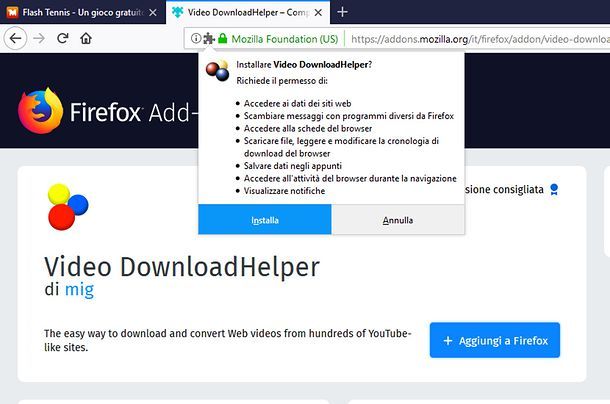The height and width of the screenshot is (404, 610).
Task: Click Aggiungi a Firefox button
Action: pos(495,340)
